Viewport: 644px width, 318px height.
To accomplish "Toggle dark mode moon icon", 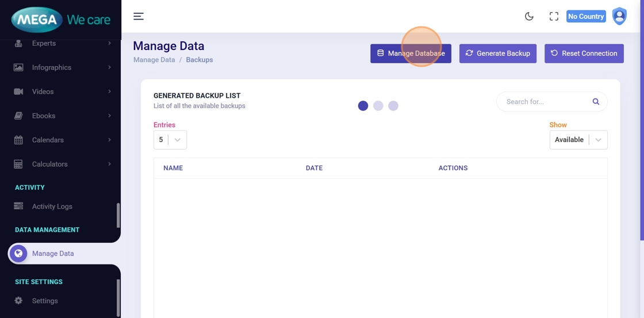I will [x=529, y=16].
